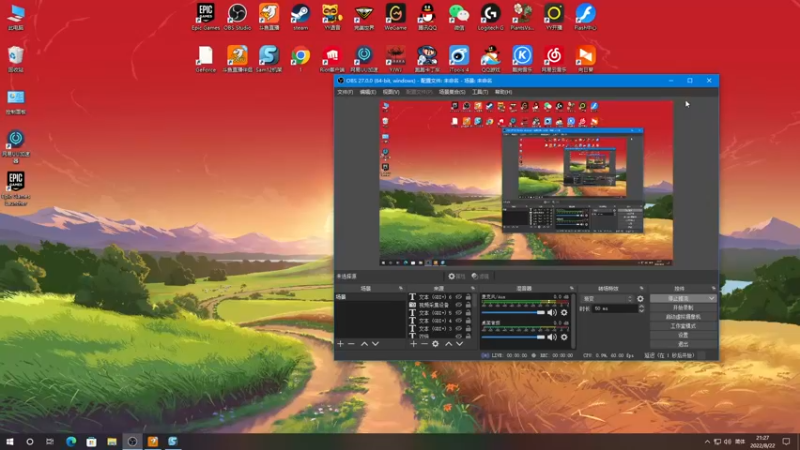The height and width of the screenshot is (450, 800).
Task: Expand the stop streaming button arrow
Action: [712, 298]
